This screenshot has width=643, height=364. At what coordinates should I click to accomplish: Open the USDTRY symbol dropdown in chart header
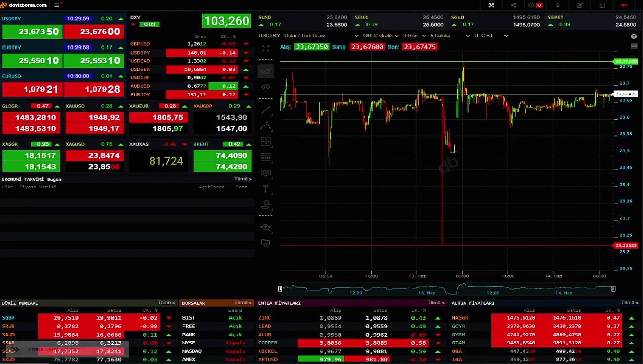coord(308,36)
